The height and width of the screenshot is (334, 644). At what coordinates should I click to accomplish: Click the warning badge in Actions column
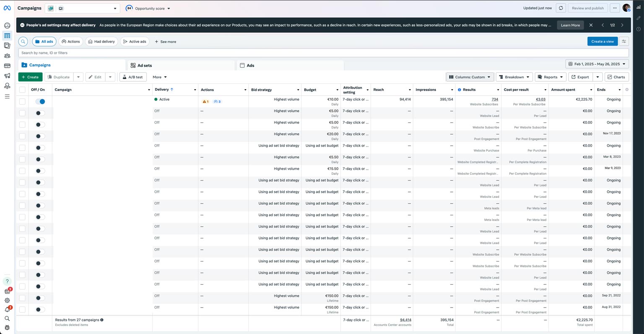205,101
